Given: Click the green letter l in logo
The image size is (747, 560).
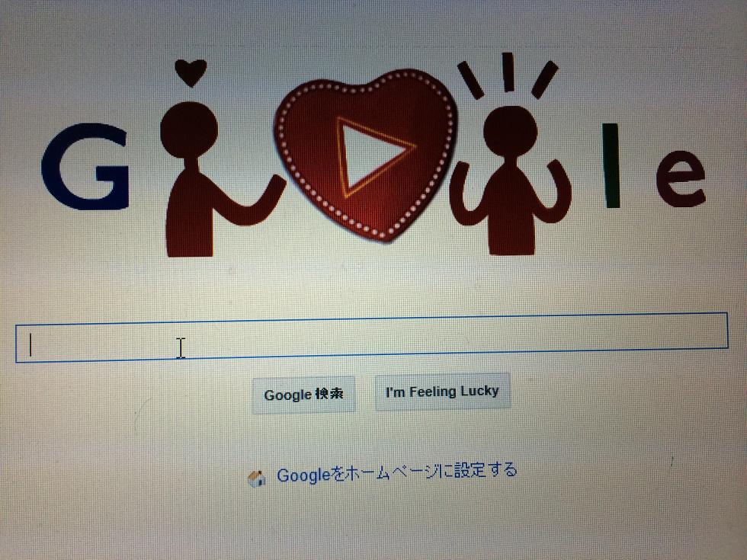Looking at the screenshot, I should tap(611, 166).
